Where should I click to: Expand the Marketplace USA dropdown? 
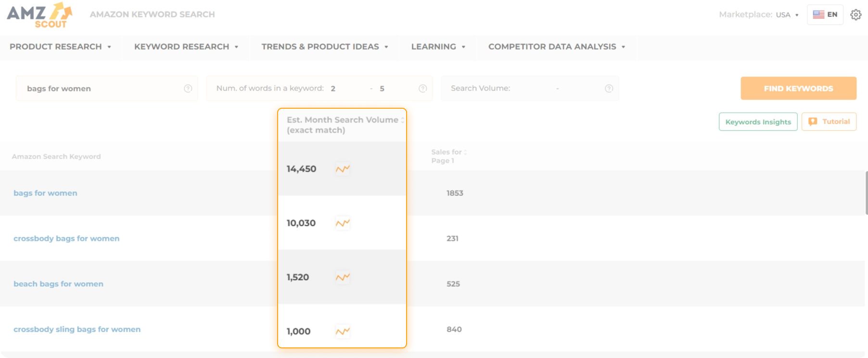787,15
